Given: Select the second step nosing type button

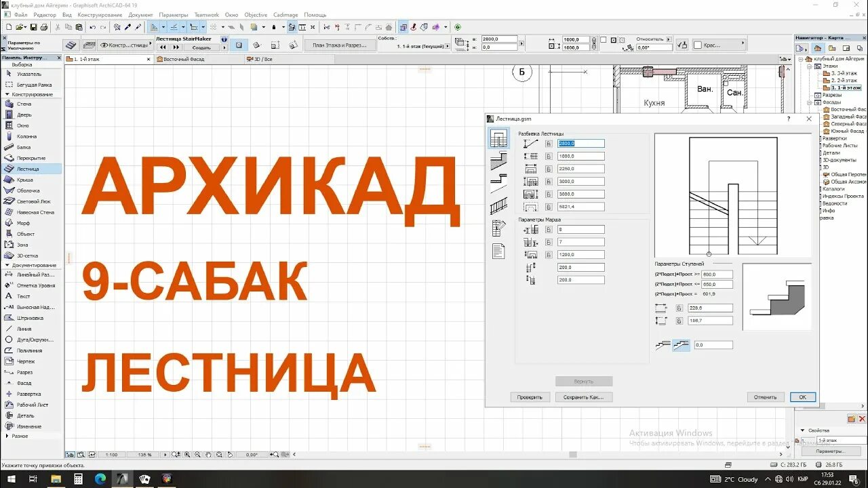Looking at the screenshot, I should 681,345.
